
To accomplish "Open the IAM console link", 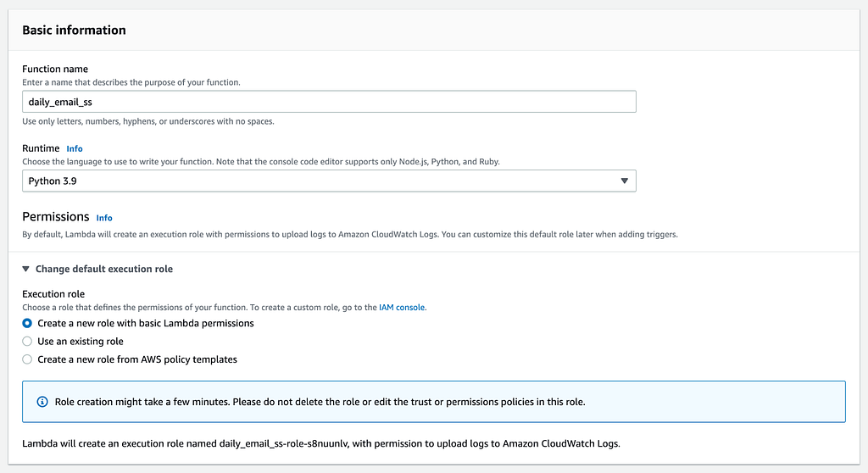I will point(402,308).
